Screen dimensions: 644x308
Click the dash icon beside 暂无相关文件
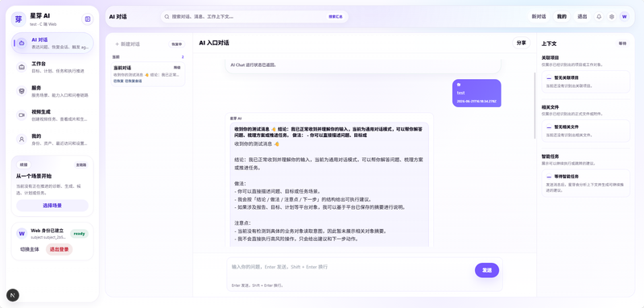coord(549,127)
